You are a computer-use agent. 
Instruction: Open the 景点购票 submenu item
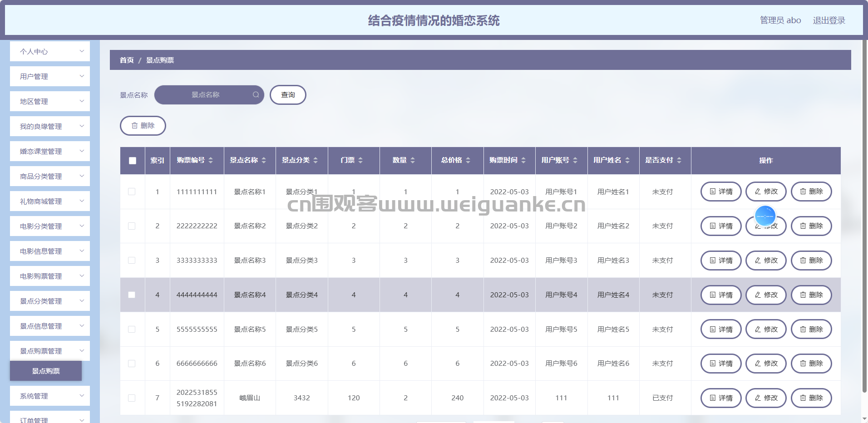click(x=46, y=371)
